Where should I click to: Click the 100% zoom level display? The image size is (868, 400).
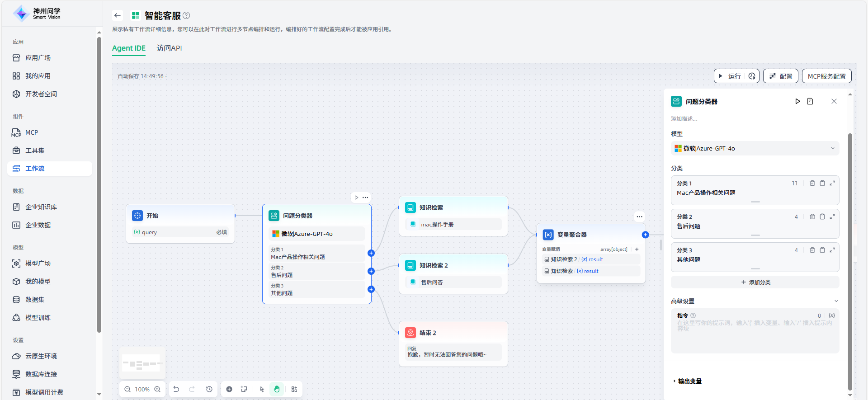pyautogui.click(x=142, y=389)
